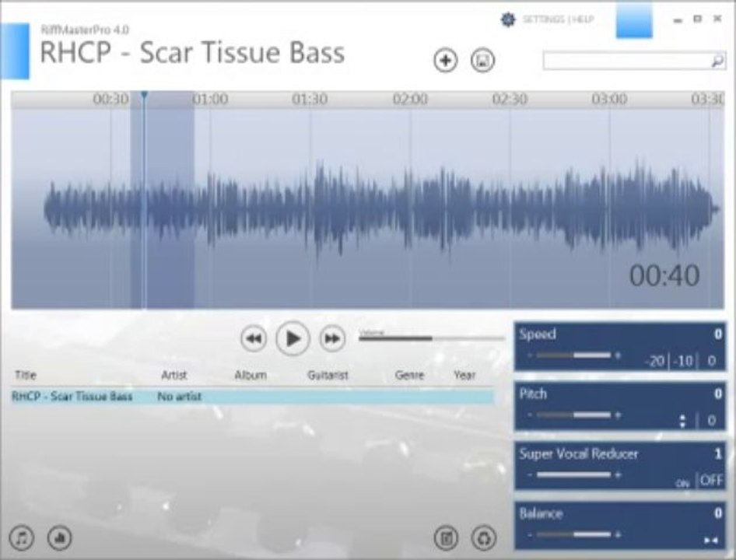Reset pitch with the 0 button

(x=712, y=420)
